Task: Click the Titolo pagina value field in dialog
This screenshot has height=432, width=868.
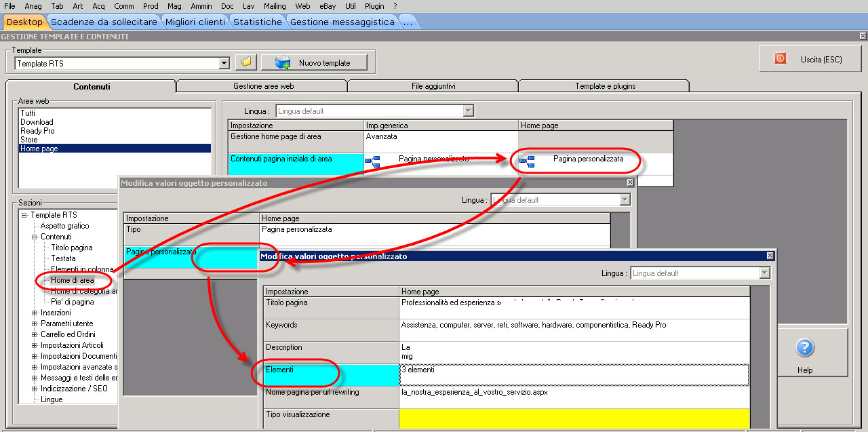Action: pos(574,308)
